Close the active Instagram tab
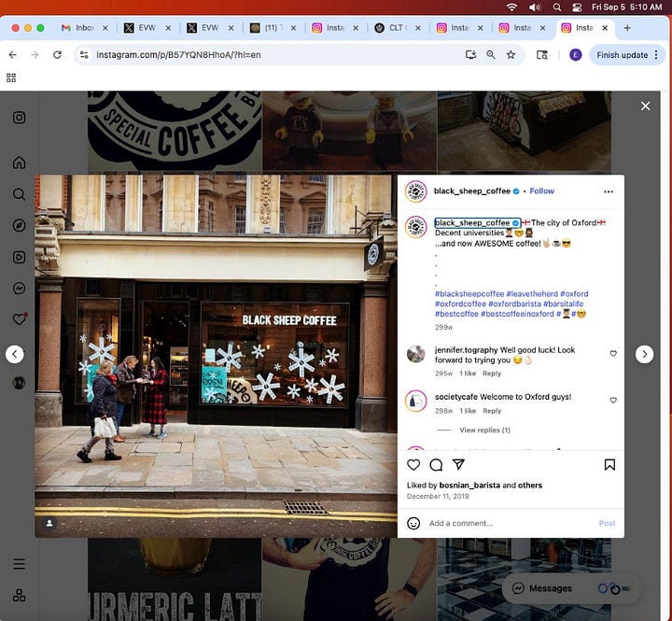Viewport: 672px width, 621px height. click(605, 28)
